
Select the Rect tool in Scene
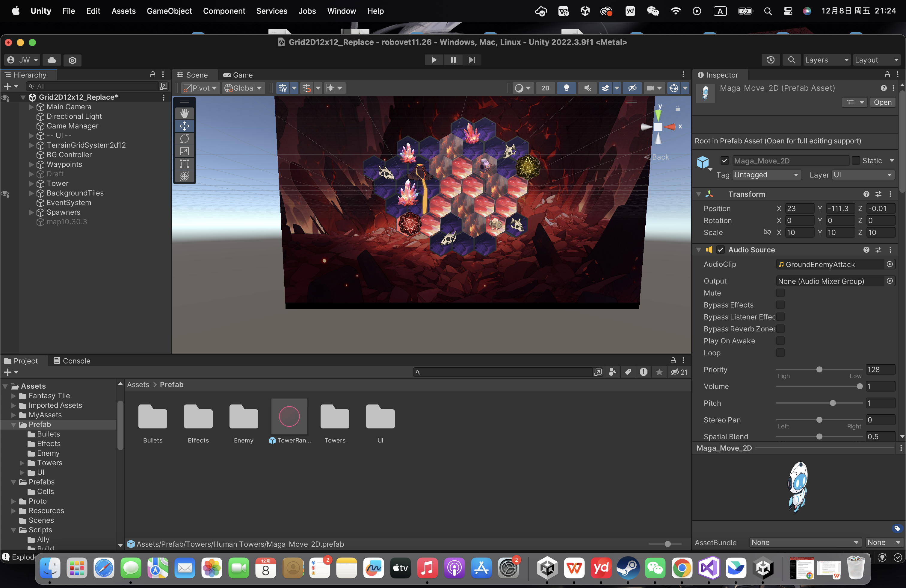click(x=184, y=163)
